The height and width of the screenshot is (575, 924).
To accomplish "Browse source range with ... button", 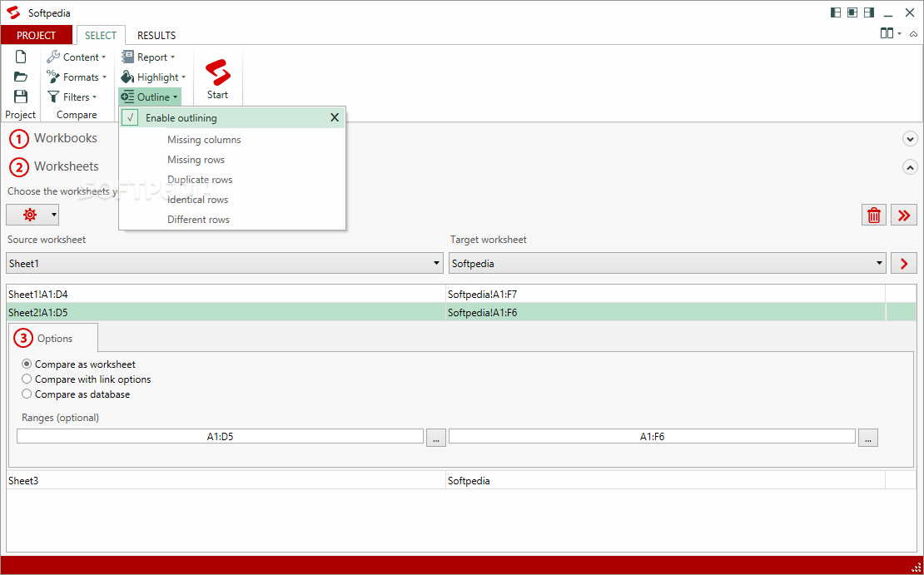I will (435, 437).
